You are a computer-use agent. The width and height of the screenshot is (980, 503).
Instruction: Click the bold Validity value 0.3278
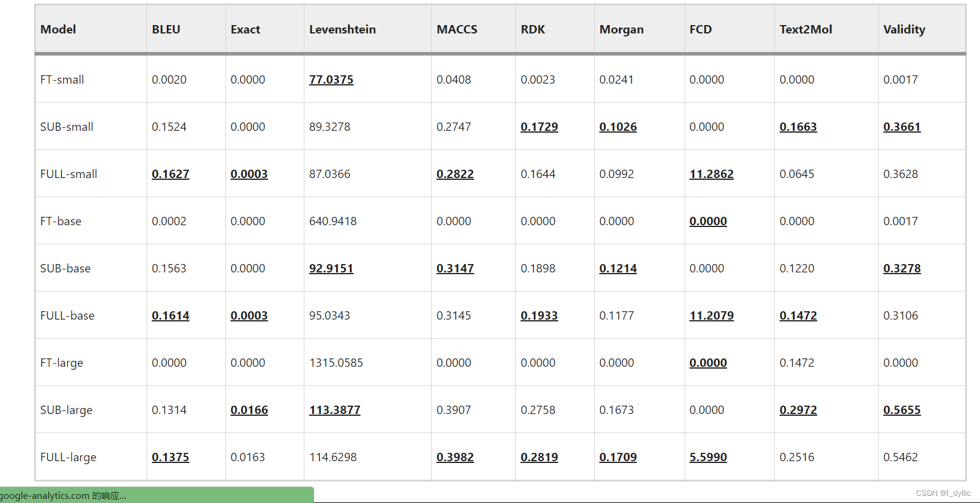point(902,268)
